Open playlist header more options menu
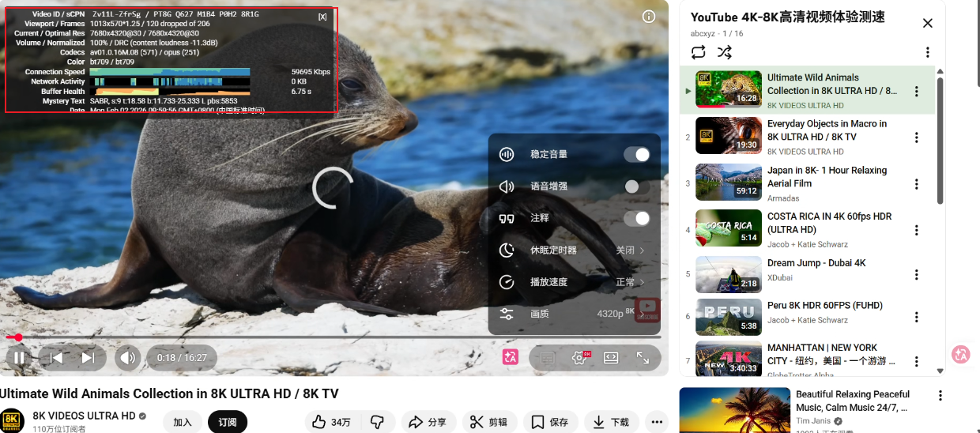The image size is (980, 433). pos(928,52)
